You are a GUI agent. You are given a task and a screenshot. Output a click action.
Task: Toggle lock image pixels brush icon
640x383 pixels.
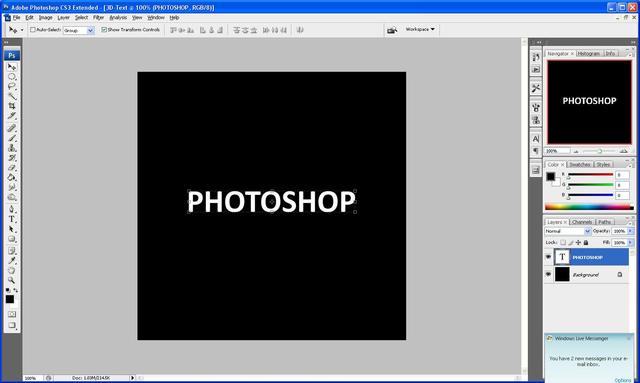point(571,243)
